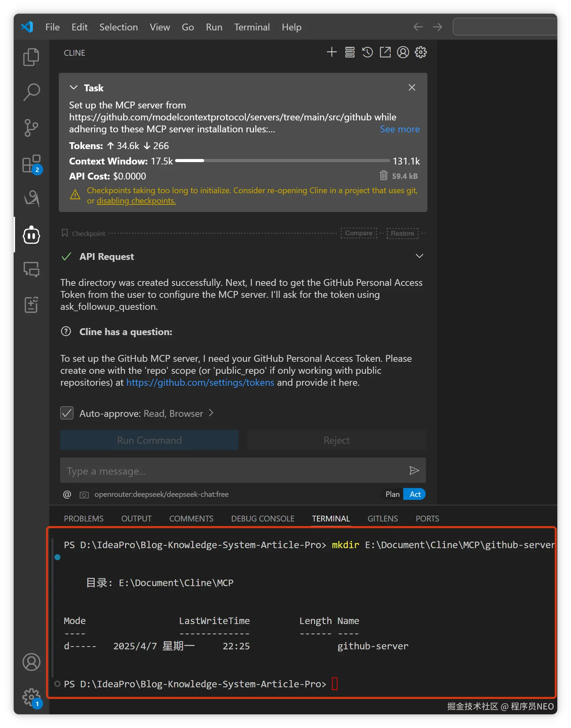The width and height of the screenshot is (571, 728).
Task: Collapse the Task section chevron
Action: [74, 88]
